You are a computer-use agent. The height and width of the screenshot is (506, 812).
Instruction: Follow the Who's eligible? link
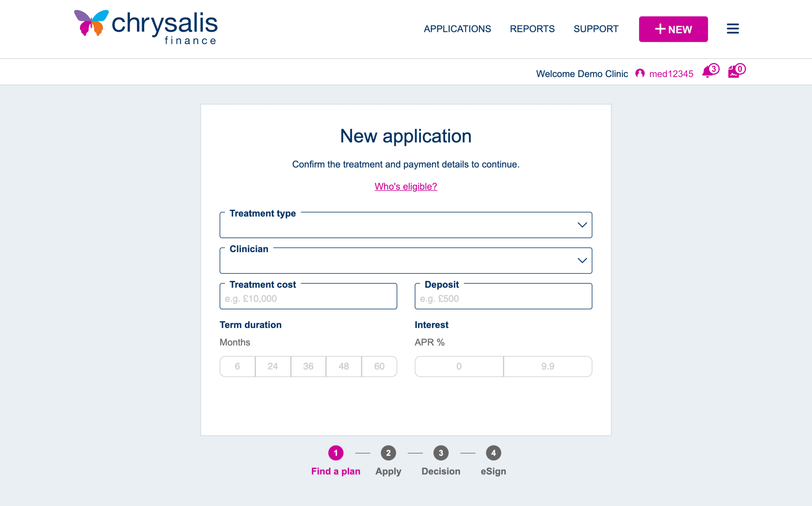tap(406, 186)
